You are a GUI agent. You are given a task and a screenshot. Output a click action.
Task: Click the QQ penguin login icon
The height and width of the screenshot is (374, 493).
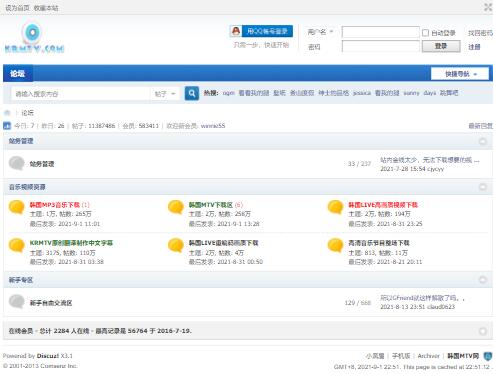point(236,31)
